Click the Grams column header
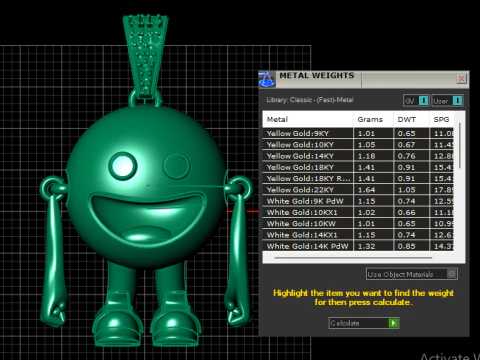Screen dimensions: 480x360 373,119
